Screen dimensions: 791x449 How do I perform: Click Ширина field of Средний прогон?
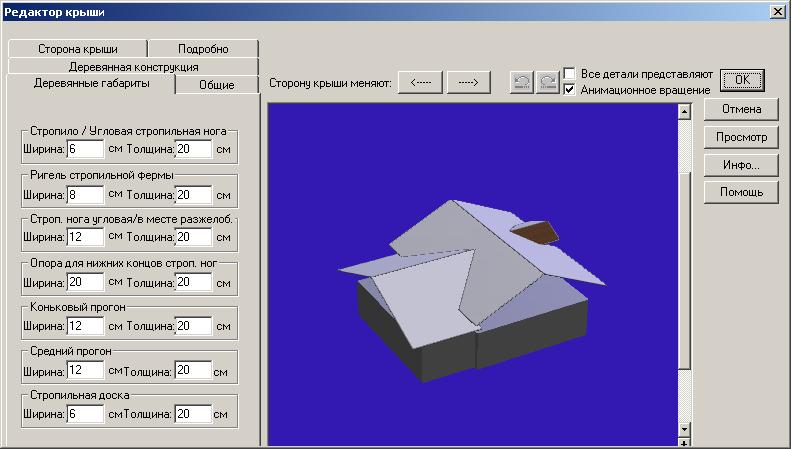(x=85, y=370)
